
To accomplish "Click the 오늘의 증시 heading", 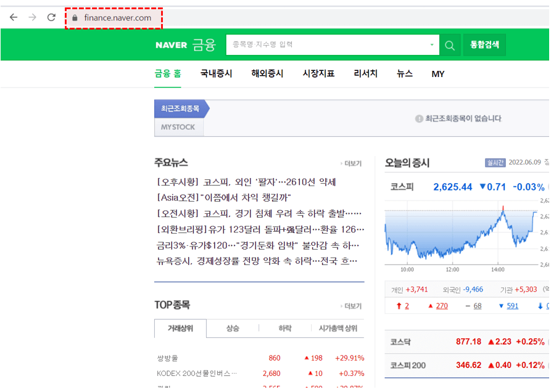I will 407,163.
